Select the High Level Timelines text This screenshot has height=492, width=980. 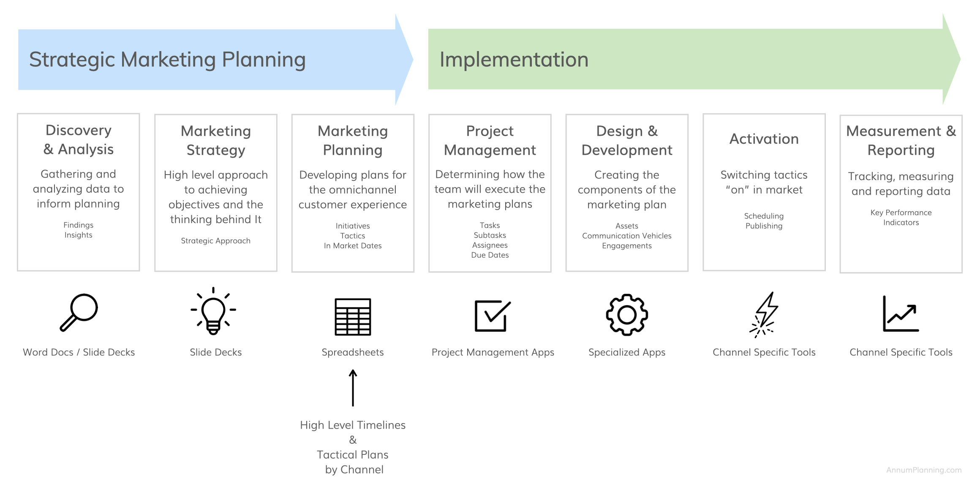[353, 425]
